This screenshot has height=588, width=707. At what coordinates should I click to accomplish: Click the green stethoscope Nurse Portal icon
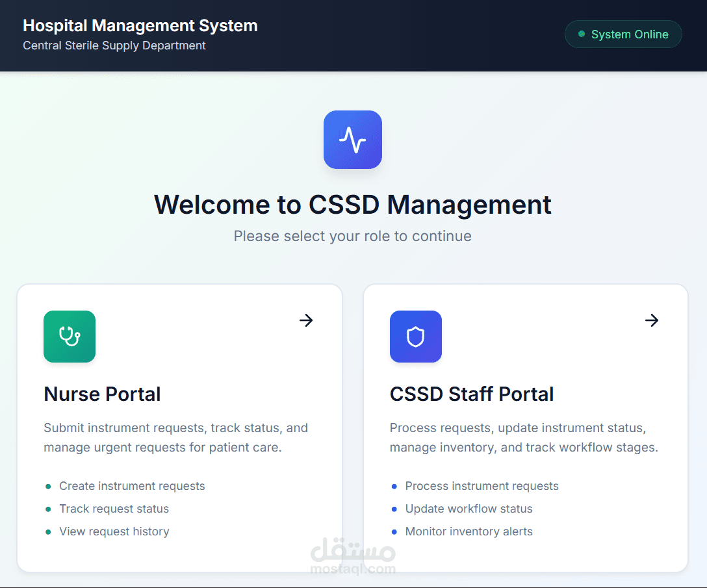pyautogui.click(x=70, y=337)
